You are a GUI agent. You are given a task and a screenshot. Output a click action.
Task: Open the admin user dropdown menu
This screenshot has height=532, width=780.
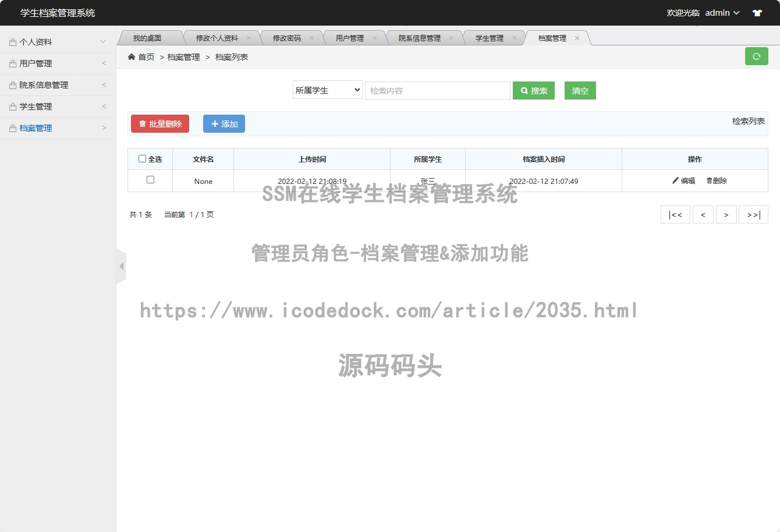pos(722,13)
